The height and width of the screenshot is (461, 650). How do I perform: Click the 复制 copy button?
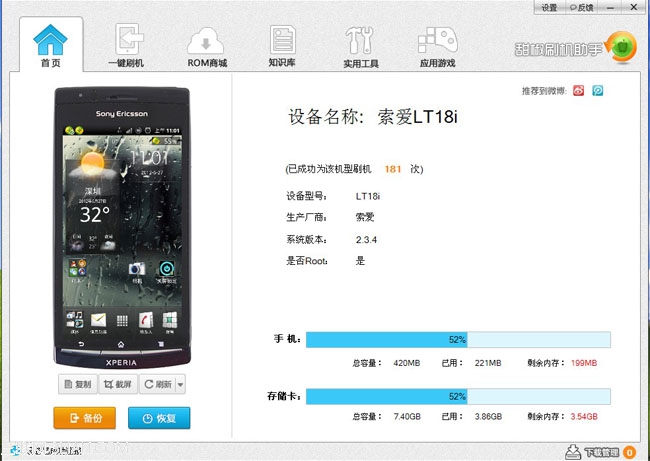tap(78, 384)
